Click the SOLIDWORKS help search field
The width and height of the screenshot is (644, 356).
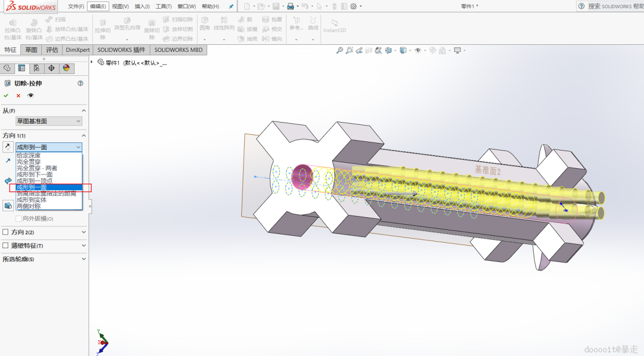tap(615, 6)
